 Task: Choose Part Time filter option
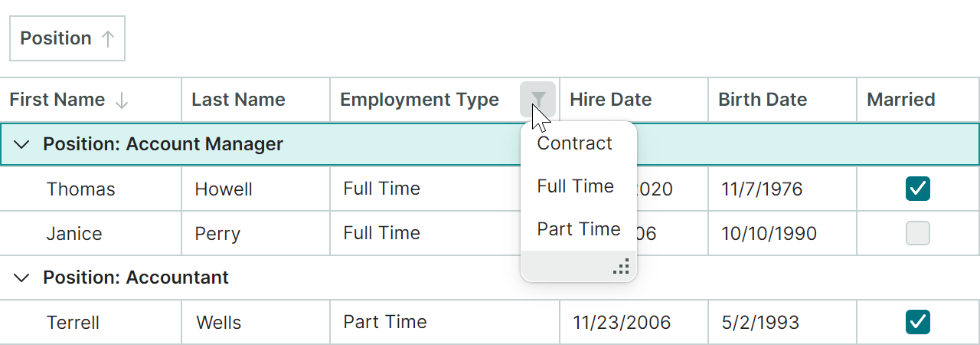578,229
